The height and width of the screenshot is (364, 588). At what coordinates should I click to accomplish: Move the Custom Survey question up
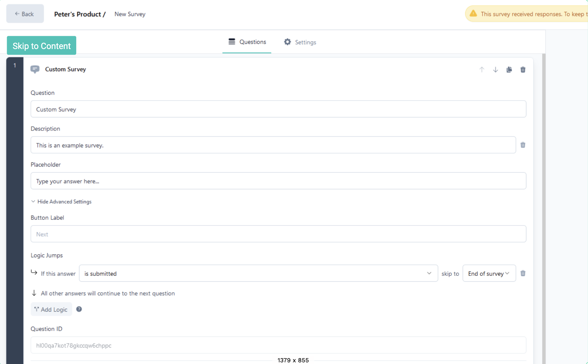482,69
